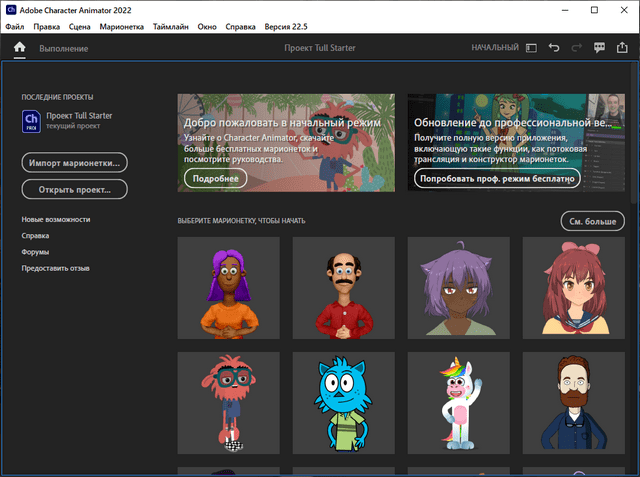Click the Home icon in top bar
This screenshot has width=640, height=477.
[x=19, y=47]
